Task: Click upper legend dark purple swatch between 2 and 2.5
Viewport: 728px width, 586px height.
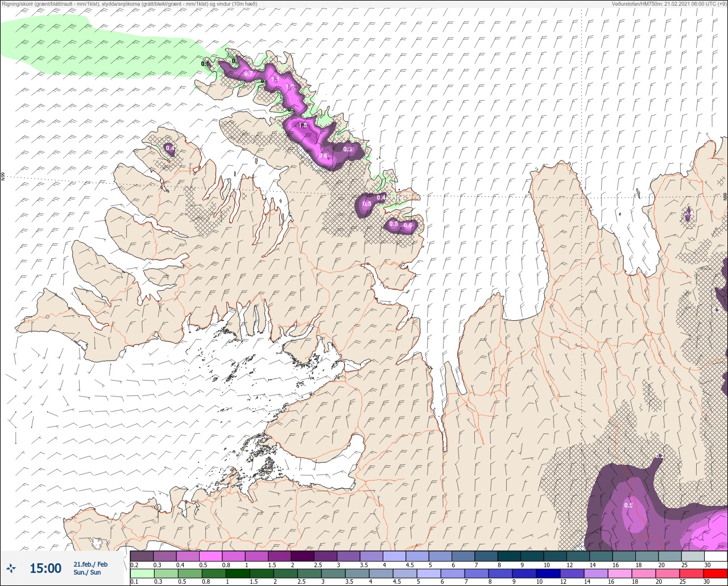Action: (303, 556)
